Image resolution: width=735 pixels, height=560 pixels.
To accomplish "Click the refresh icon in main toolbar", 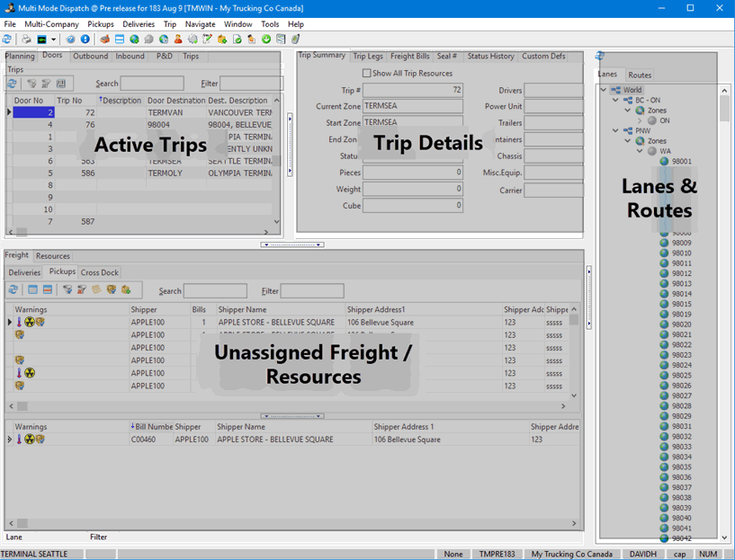I will [7, 40].
